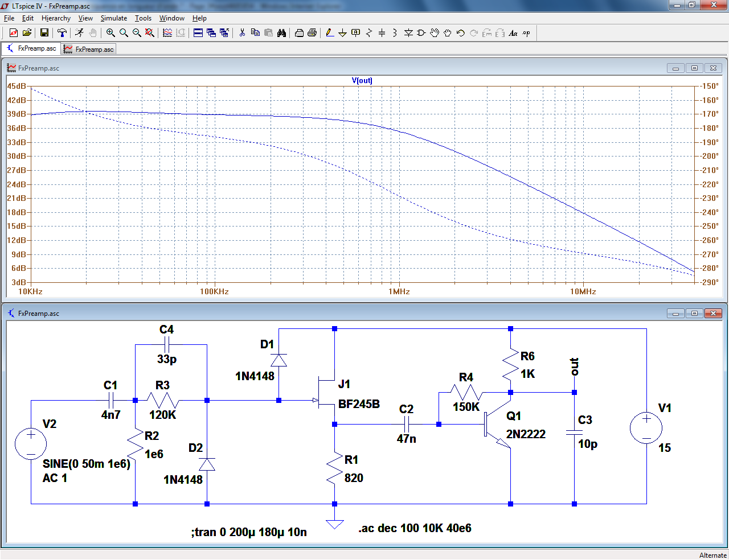729x560 pixels.
Task: Open the Edit menu
Action: click(x=28, y=18)
